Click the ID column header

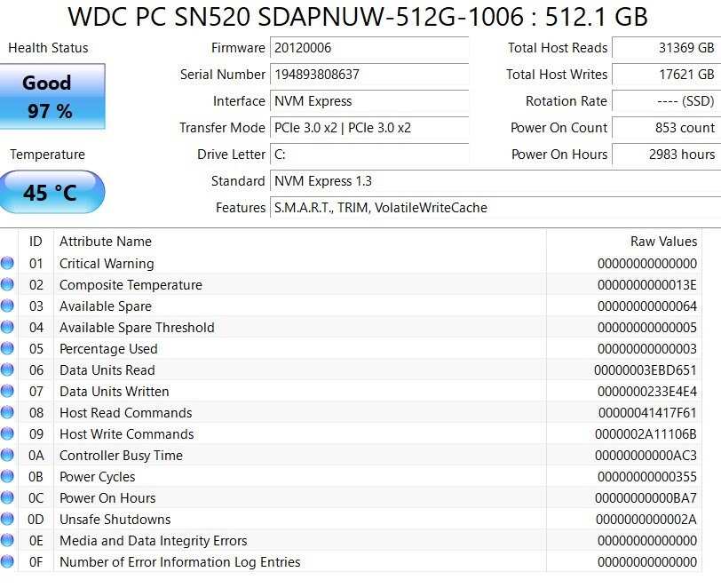click(36, 241)
